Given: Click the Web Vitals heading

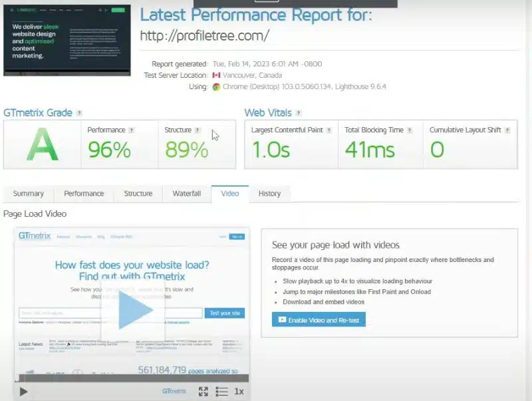Looking at the screenshot, I should tap(268, 112).
